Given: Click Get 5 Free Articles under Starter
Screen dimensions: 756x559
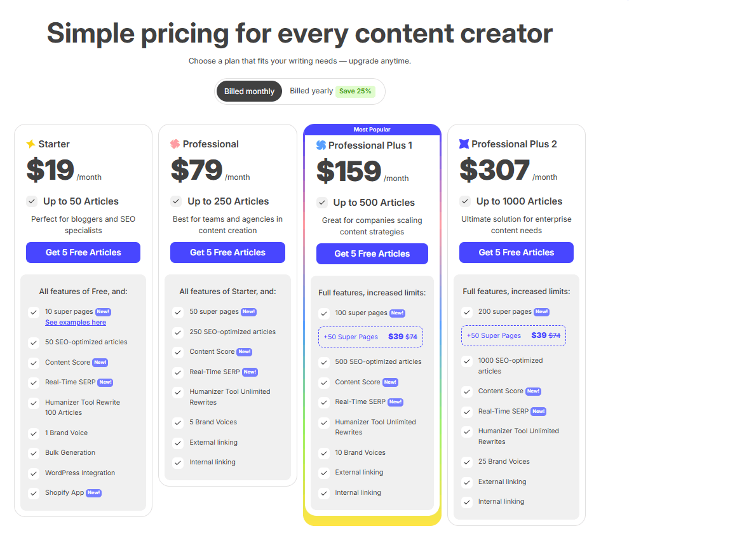Looking at the screenshot, I should (x=83, y=253).
